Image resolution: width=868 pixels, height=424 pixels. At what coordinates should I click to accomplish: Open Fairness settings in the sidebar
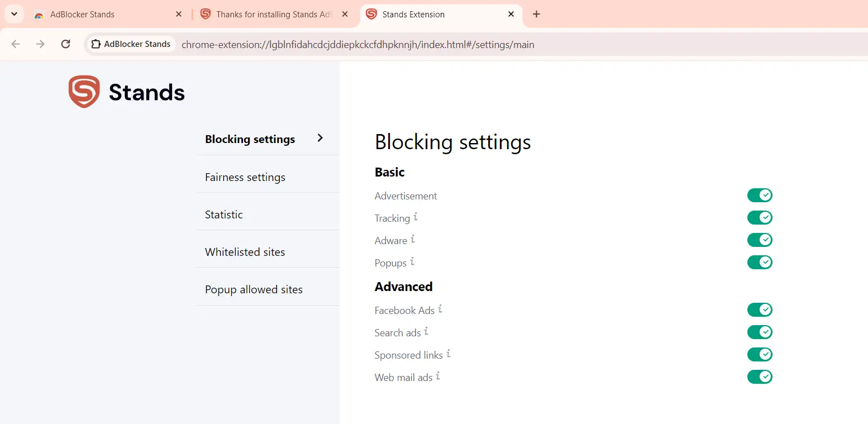click(x=245, y=177)
